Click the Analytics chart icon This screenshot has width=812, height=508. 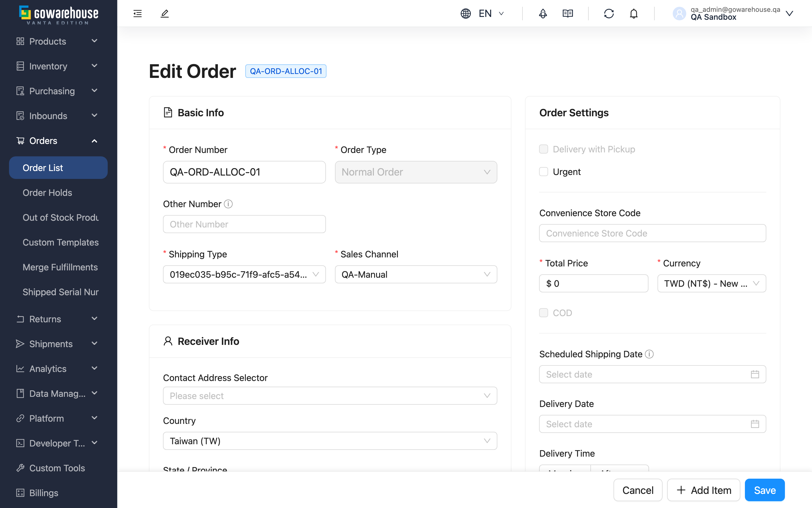pos(20,369)
